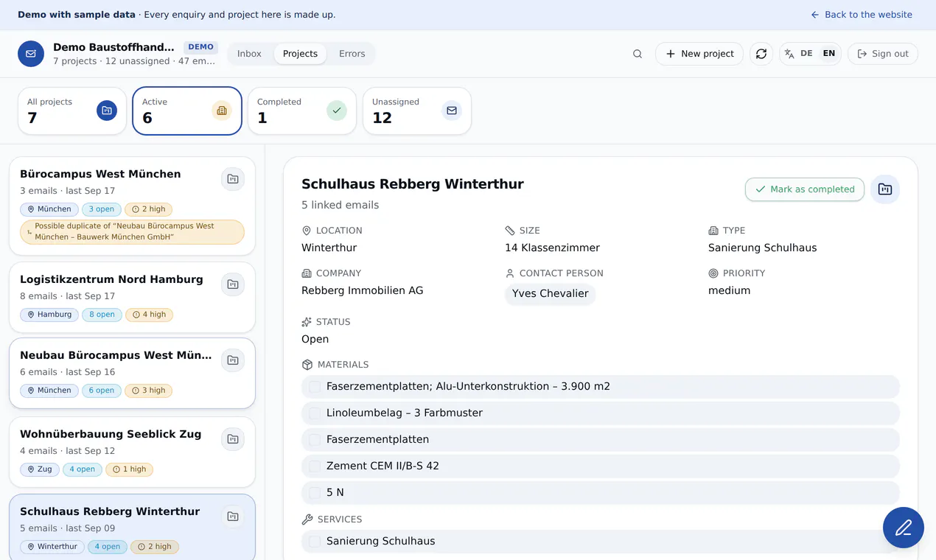The image size is (936, 560).
Task: Open folder icon on Wohnüberbauung Seeblick Zug card
Action: tap(233, 439)
